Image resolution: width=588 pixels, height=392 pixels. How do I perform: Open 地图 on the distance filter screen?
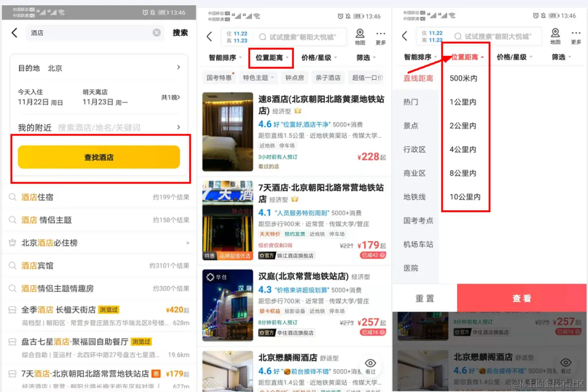(555, 37)
